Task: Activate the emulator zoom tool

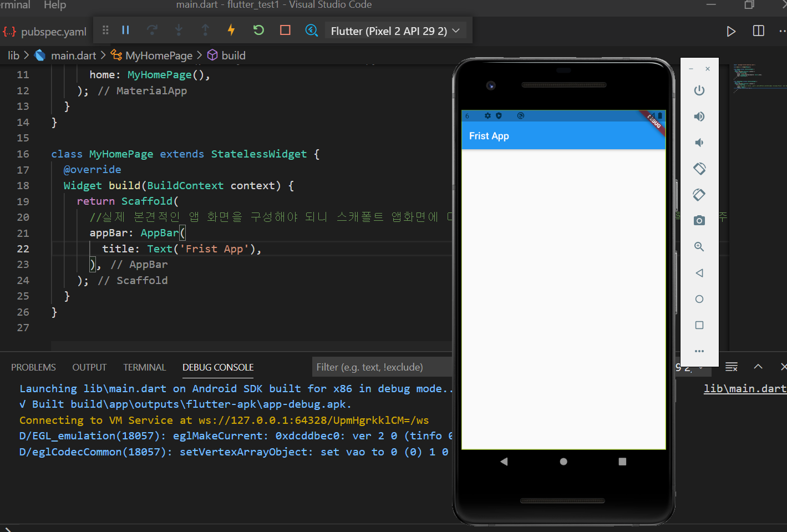Action: pos(699,247)
